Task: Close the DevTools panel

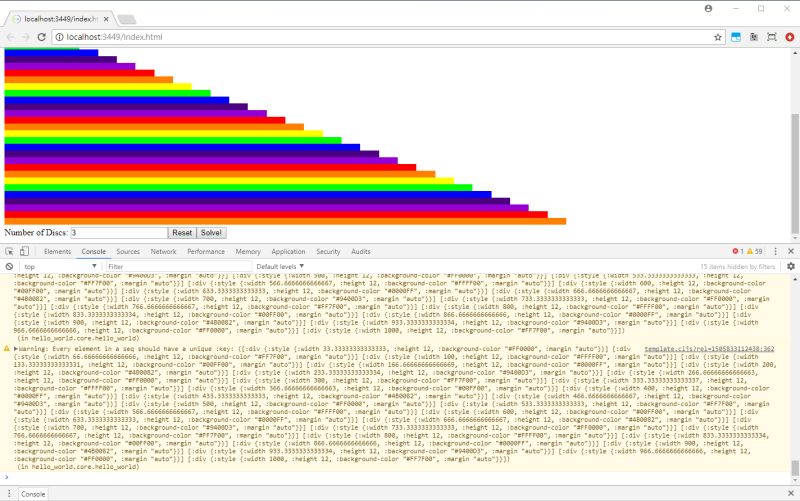Action: tap(791, 251)
